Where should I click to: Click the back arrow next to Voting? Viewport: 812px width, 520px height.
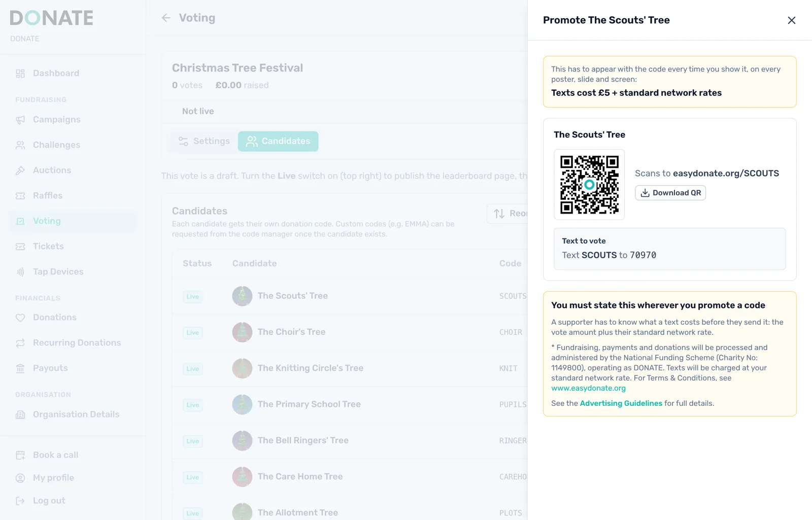pos(166,18)
